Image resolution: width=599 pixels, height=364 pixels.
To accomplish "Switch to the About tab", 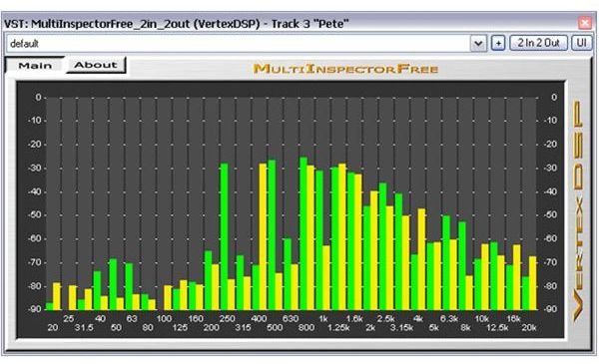I will click(x=96, y=65).
